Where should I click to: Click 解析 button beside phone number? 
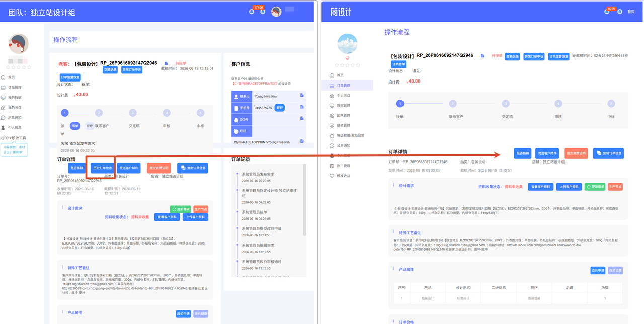(279, 108)
